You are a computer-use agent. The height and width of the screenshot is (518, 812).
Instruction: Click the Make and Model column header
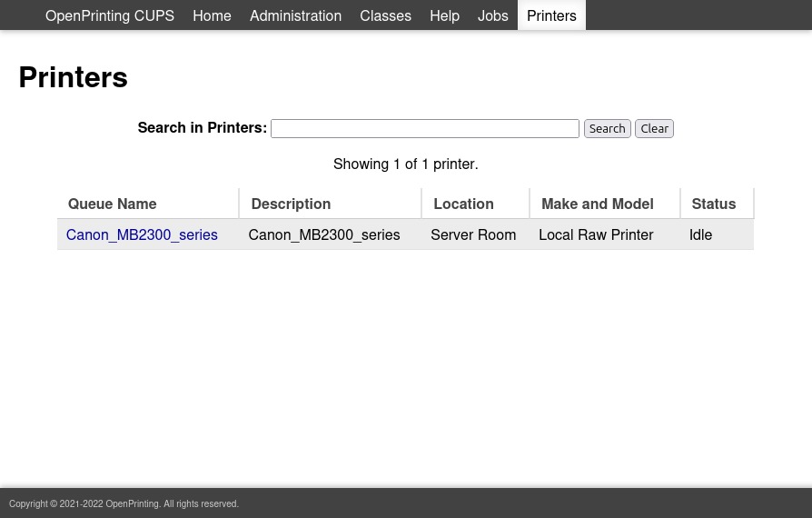pyautogui.click(x=597, y=204)
